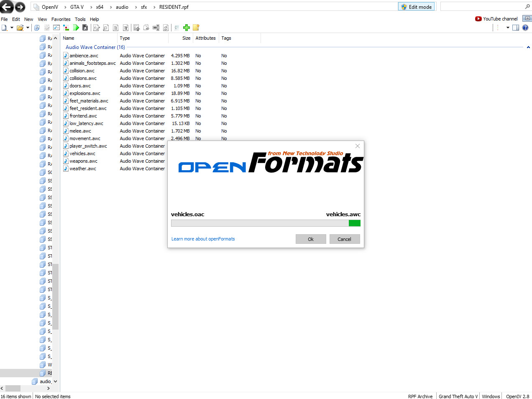Click Cancel in the openFormats dialog
Image resolution: width=532 pixels, height=399 pixels.
[x=345, y=239]
